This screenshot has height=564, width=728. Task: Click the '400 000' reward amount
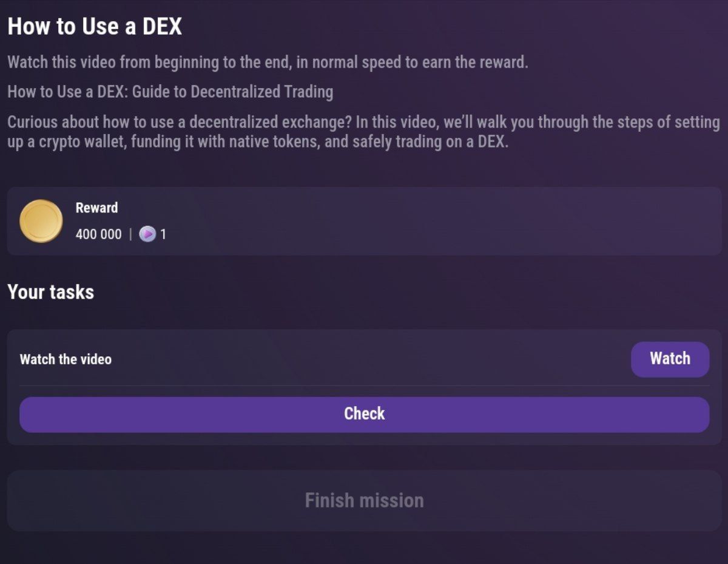[x=99, y=234]
